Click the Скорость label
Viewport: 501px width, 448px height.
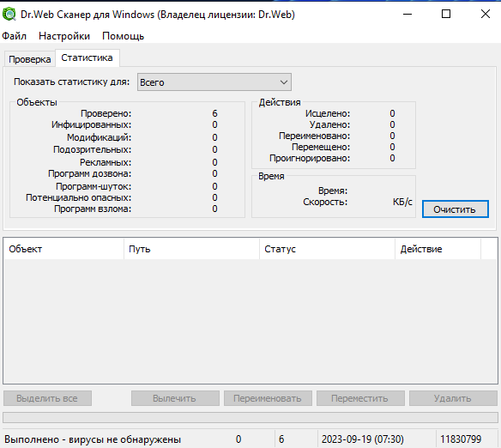tap(325, 202)
